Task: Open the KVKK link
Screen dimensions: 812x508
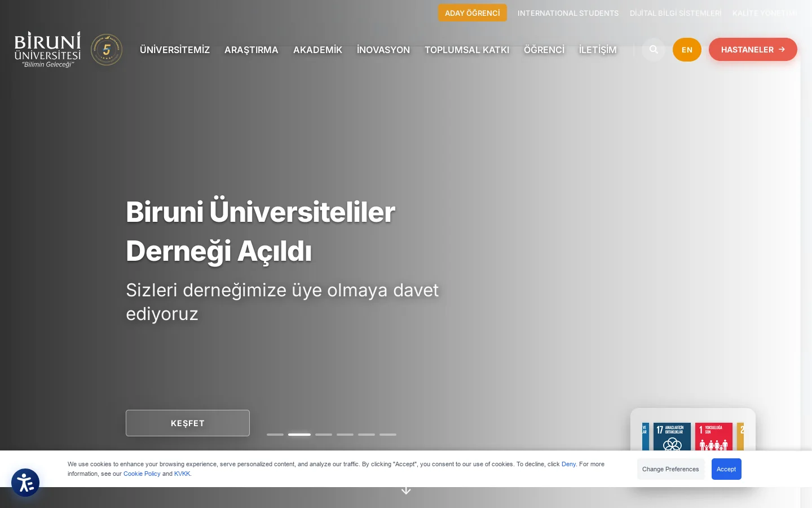Action: click(182, 474)
